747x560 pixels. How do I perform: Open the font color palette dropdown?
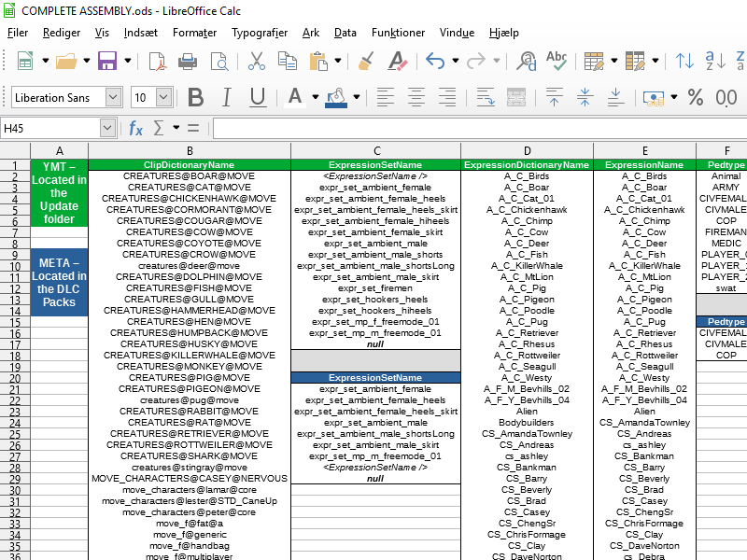[316, 97]
